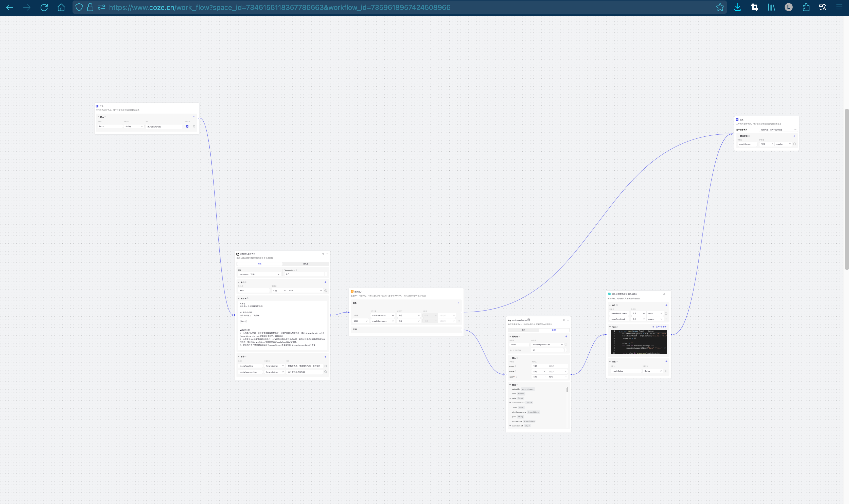Click the browser reload button
The height and width of the screenshot is (504, 849).
44,7
